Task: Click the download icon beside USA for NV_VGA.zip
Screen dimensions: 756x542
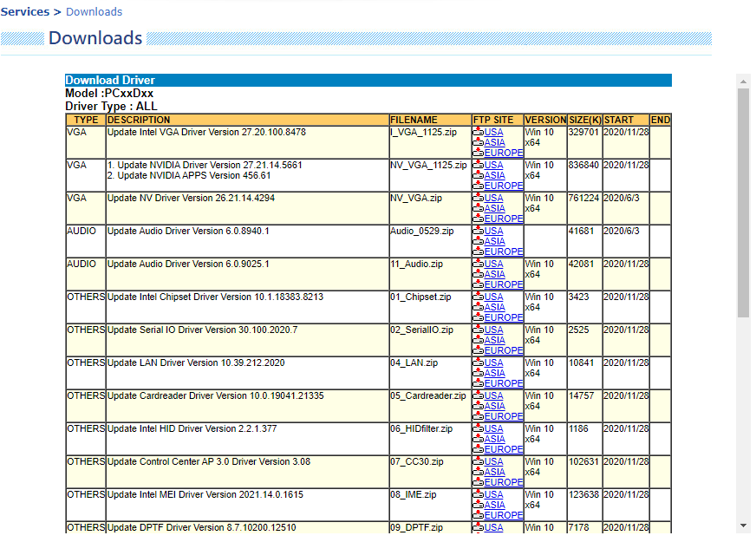Action: (x=478, y=198)
